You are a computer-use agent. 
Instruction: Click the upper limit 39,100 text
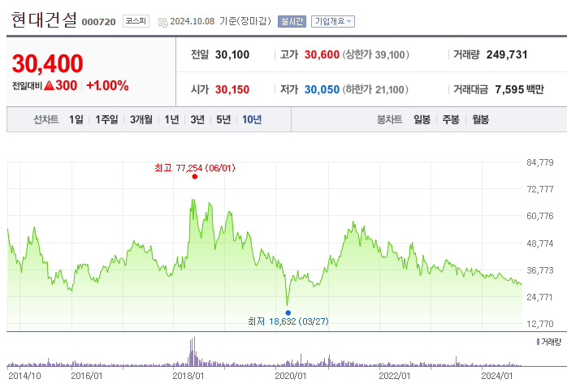pyautogui.click(x=376, y=55)
